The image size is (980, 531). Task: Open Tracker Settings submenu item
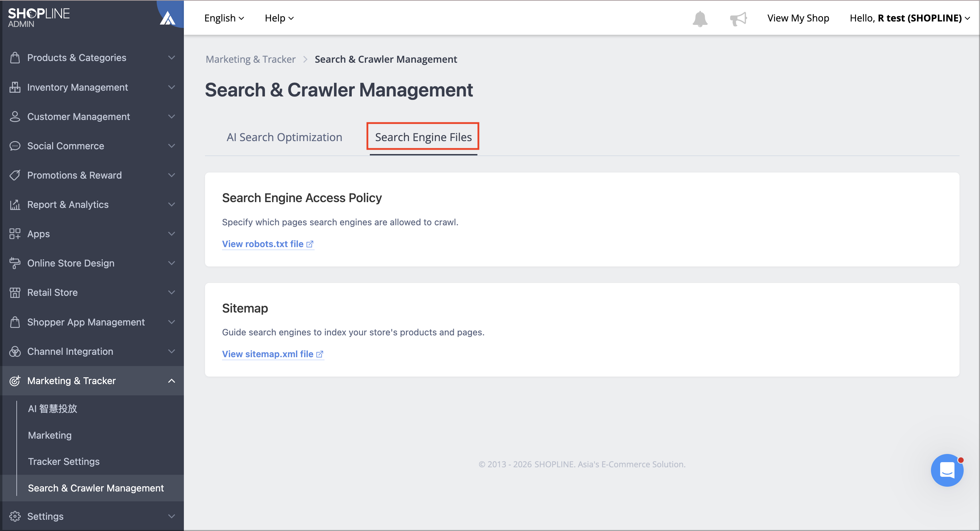click(64, 461)
